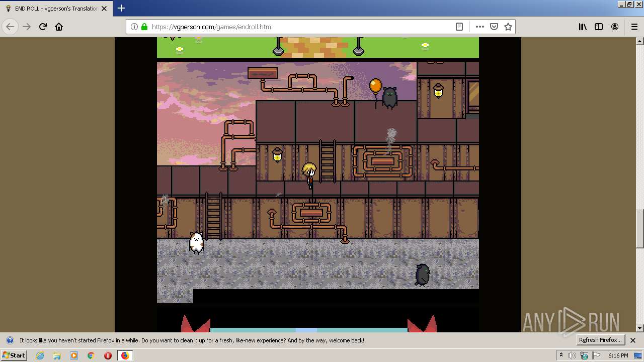Launch Internet Explorer from the taskbar
Viewport: 644px width, 362px height.
(x=40, y=355)
